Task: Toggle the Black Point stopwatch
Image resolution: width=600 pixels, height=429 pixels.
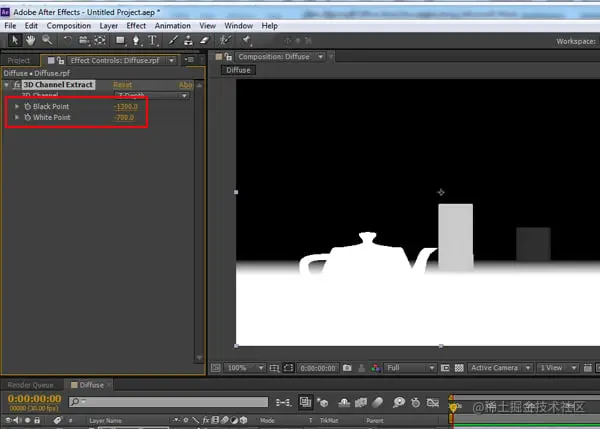Action: [27, 106]
